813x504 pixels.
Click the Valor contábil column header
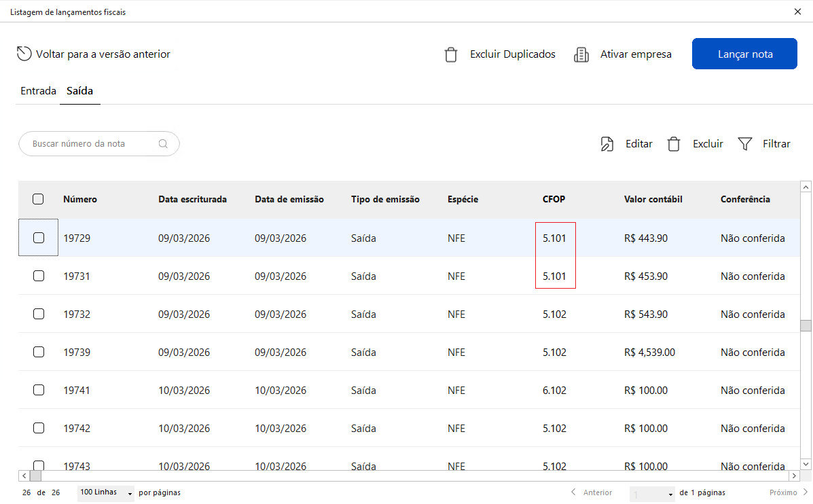(x=653, y=199)
